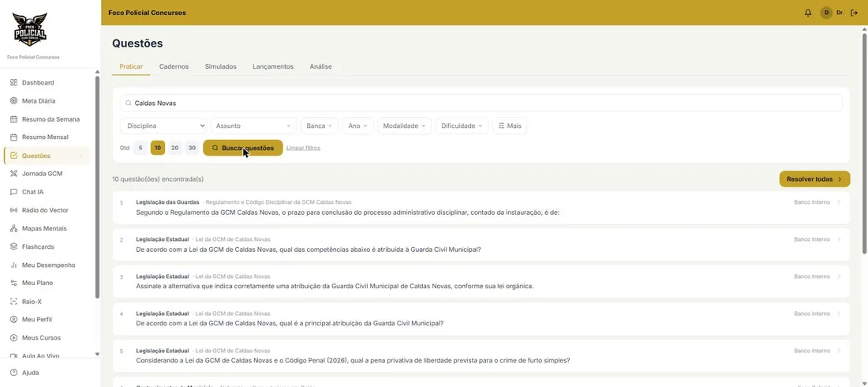Click the '10 questão(ões) encontrada(s)' text

click(158, 179)
